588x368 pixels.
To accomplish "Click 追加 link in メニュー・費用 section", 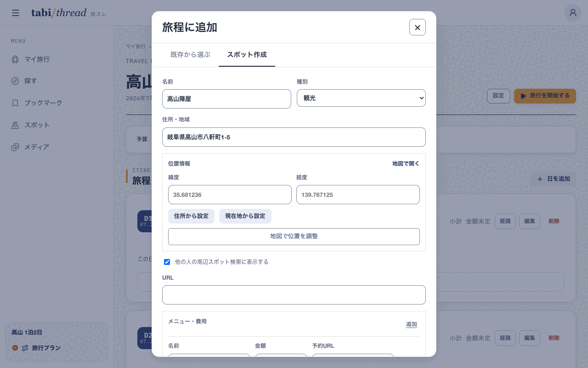I will [412, 324].
